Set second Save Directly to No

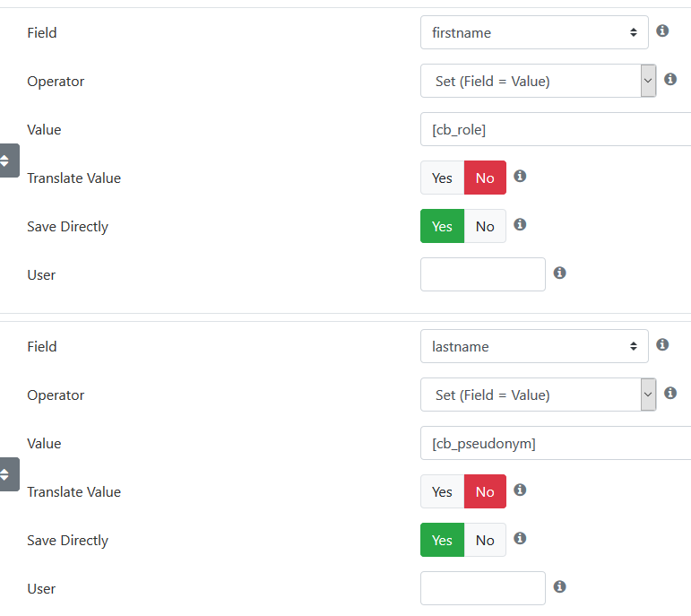point(485,540)
